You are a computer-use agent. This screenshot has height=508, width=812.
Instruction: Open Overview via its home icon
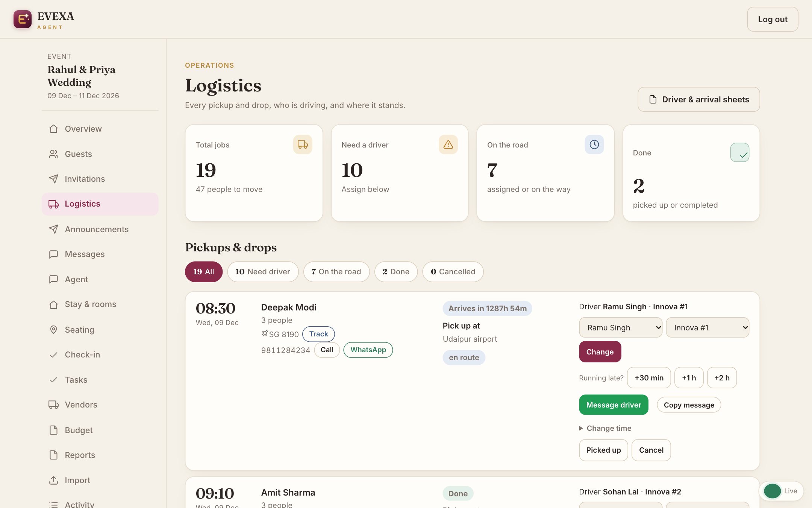53,129
